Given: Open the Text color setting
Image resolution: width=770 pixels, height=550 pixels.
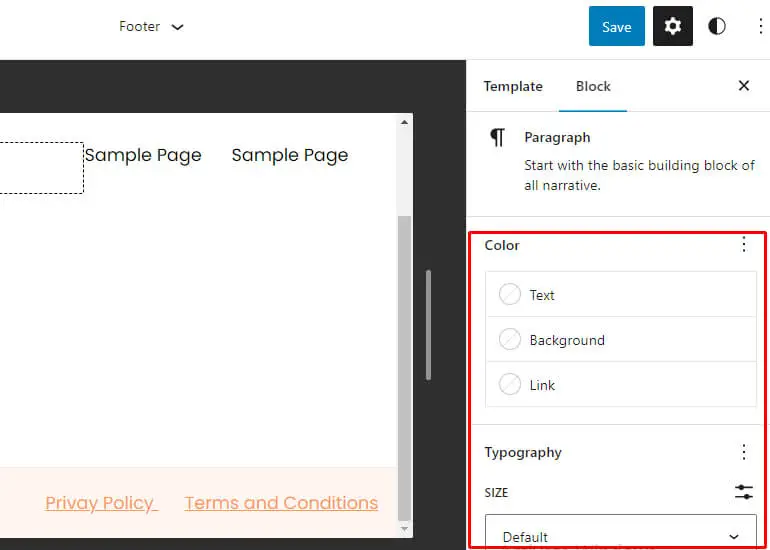Looking at the screenshot, I should 621,295.
